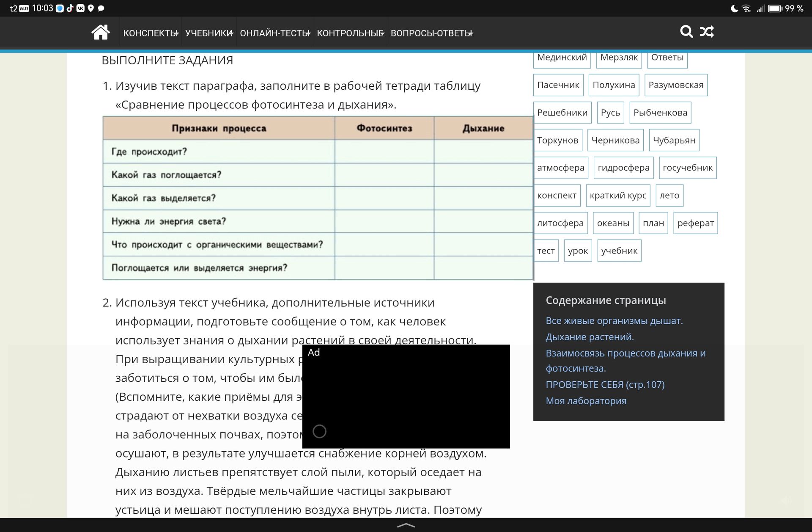Screen dimensions: 812x532
Task: Open the Решебники tag
Action: [562, 113]
